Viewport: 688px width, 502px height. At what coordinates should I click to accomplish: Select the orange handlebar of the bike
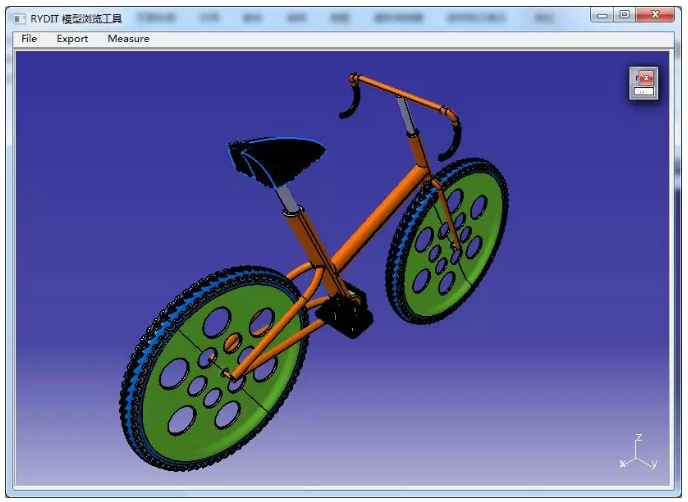(401, 93)
